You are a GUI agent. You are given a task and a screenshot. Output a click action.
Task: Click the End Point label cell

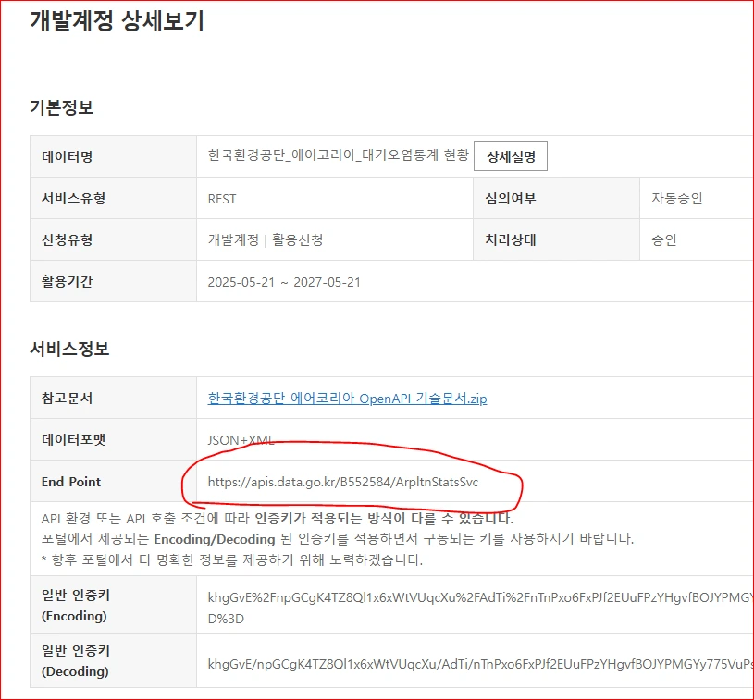tap(113, 481)
